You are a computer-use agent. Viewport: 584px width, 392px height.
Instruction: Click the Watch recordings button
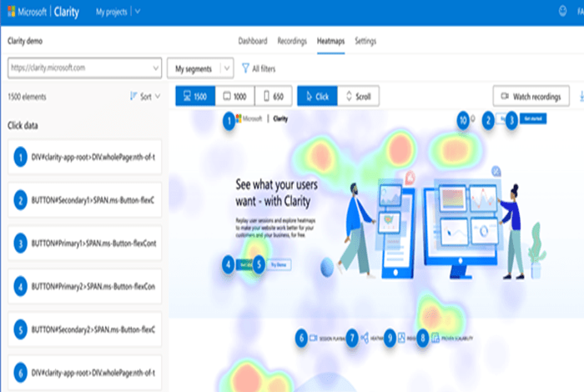(x=531, y=96)
